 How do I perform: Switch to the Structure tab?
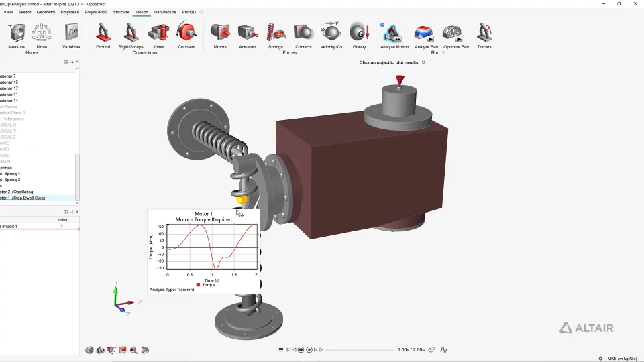click(121, 12)
